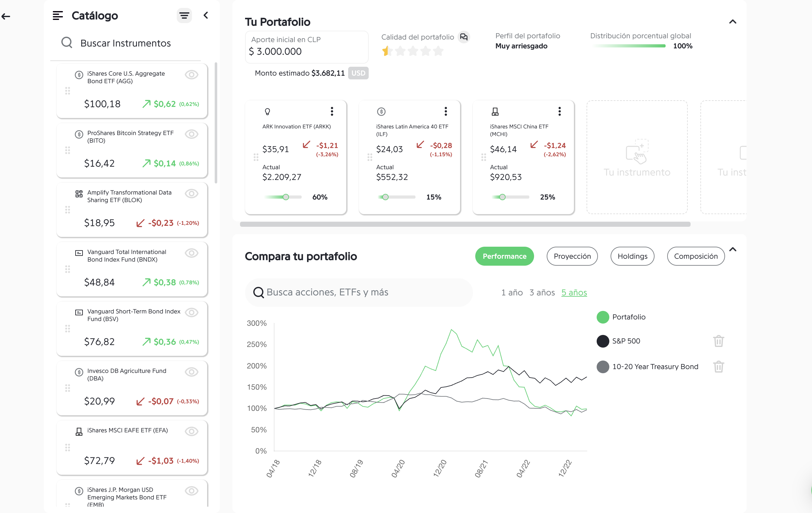Toggle eye icon for Invesco DBA

[192, 372]
